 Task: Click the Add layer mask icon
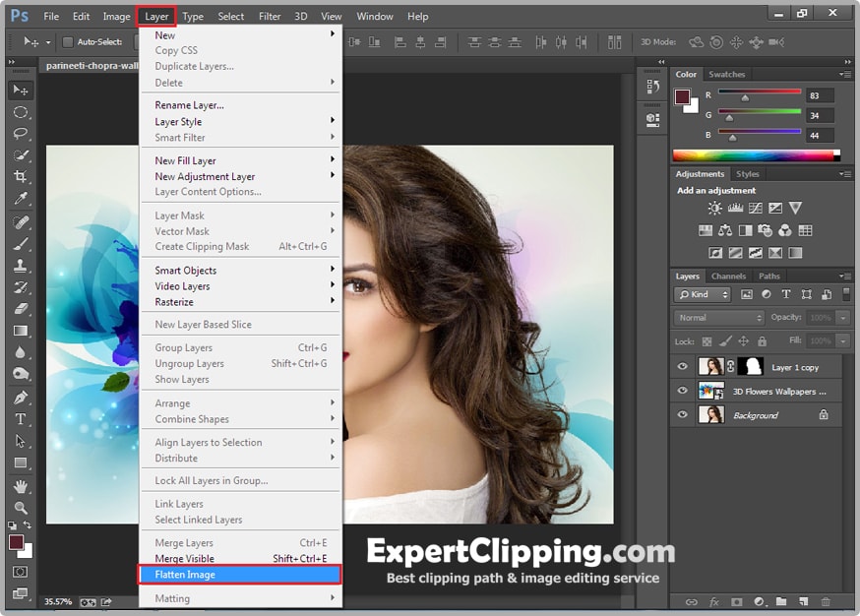tap(737, 601)
